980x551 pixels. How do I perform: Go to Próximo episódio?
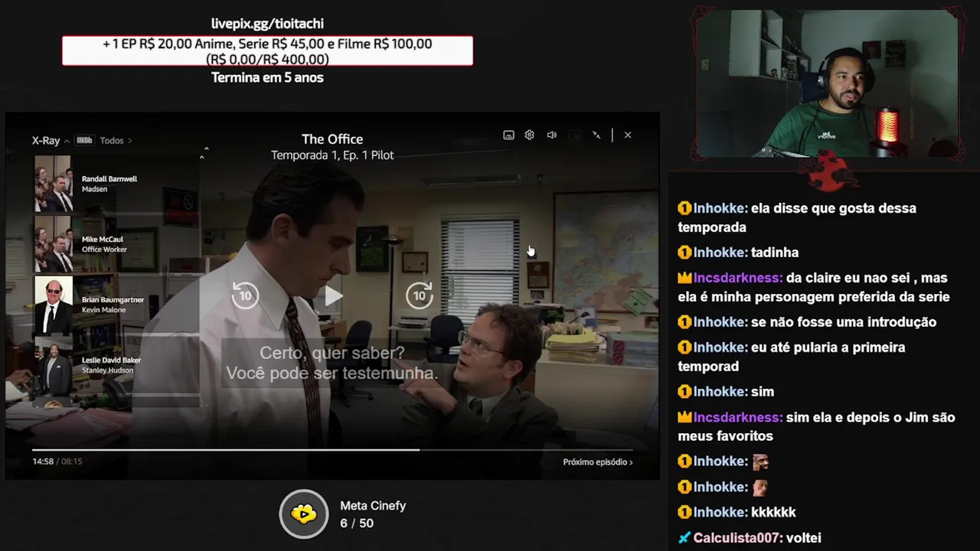598,462
